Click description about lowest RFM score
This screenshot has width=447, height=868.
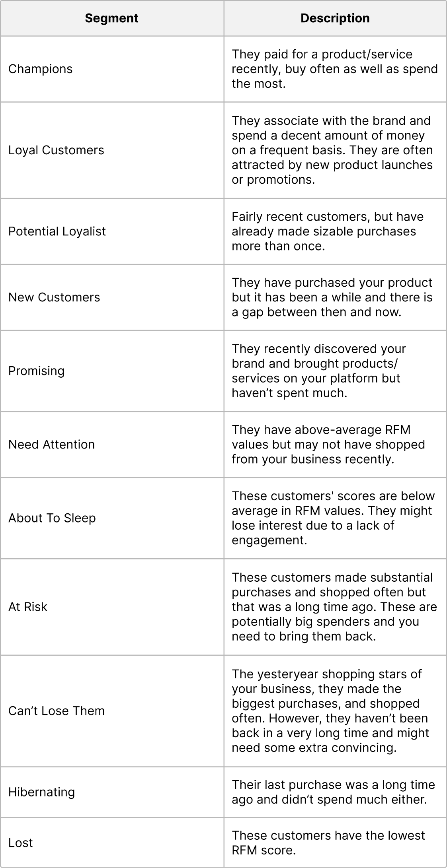point(328,843)
